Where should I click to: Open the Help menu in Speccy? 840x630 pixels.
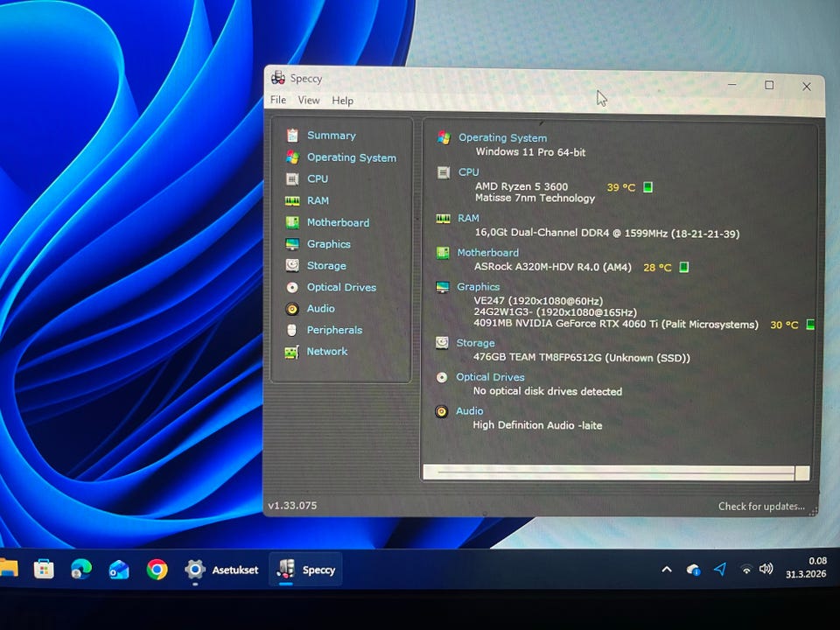click(x=342, y=101)
